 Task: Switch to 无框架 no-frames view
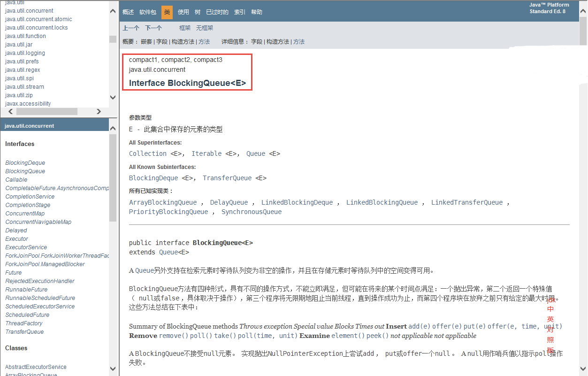coord(205,28)
